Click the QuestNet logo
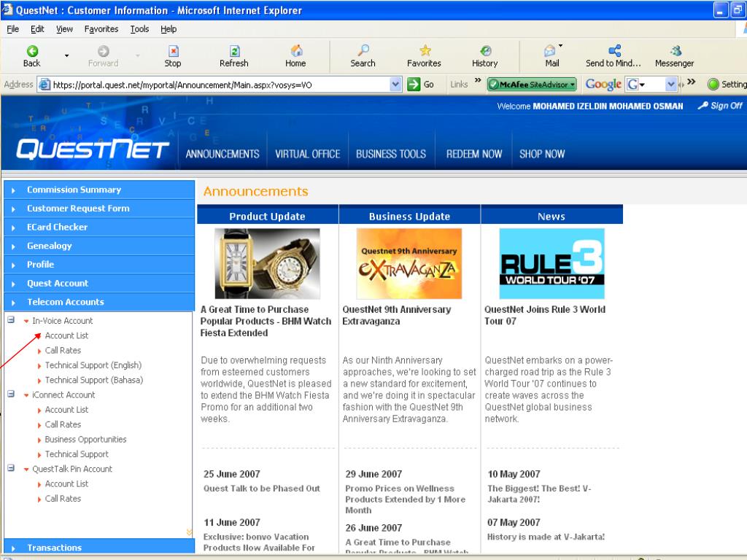 tap(93, 149)
